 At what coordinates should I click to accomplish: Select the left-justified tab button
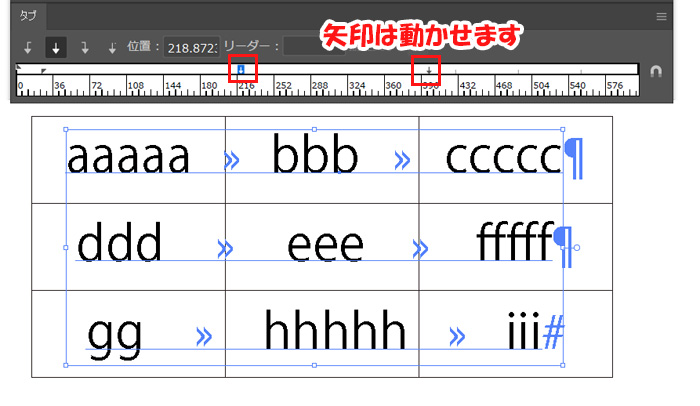click(x=28, y=47)
